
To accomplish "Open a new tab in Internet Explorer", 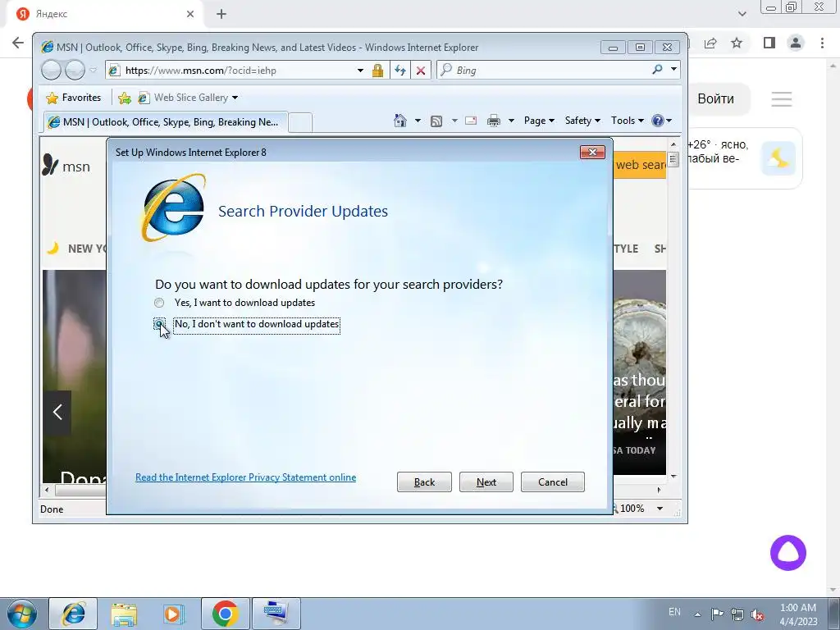I will [x=300, y=123].
